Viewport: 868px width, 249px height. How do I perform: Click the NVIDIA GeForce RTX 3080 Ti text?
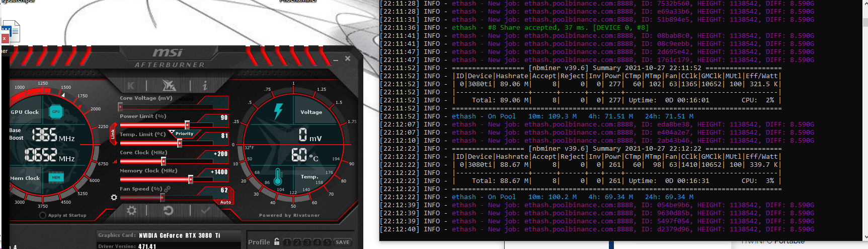coord(180,235)
